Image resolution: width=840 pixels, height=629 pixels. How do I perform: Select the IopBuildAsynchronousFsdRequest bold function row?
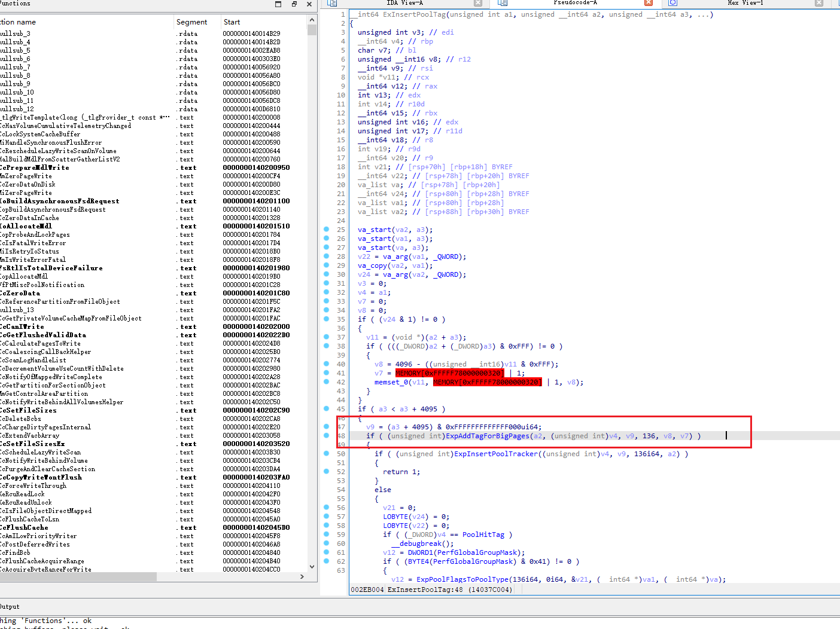coord(153,201)
